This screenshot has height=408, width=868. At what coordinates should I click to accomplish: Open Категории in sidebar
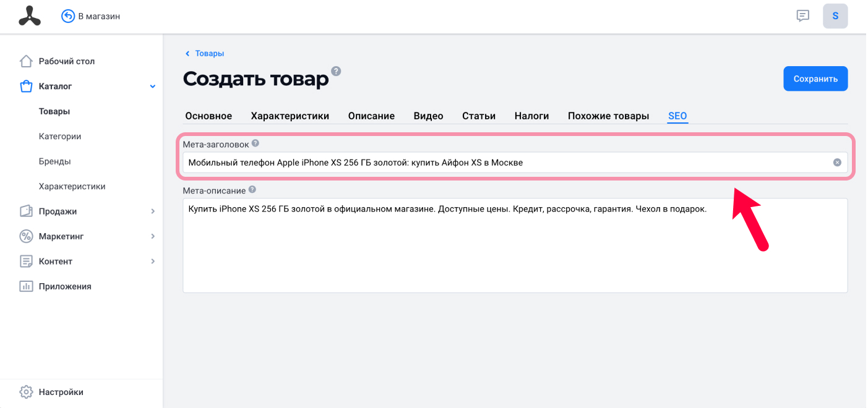(x=60, y=137)
